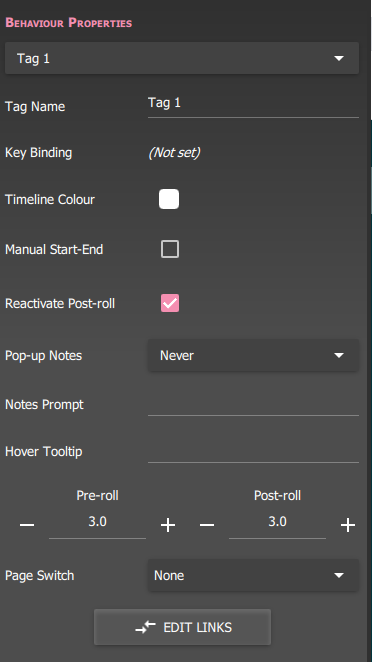Click the Notes Prompt input field
This screenshot has width=372, height=662.
point(253,404)
